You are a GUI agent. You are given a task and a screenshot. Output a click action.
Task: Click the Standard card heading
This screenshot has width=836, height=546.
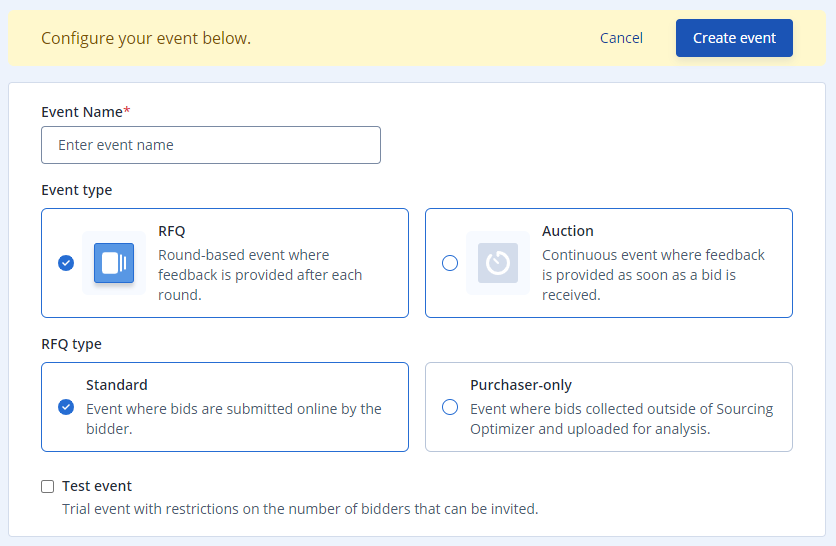tap(117, 385)
